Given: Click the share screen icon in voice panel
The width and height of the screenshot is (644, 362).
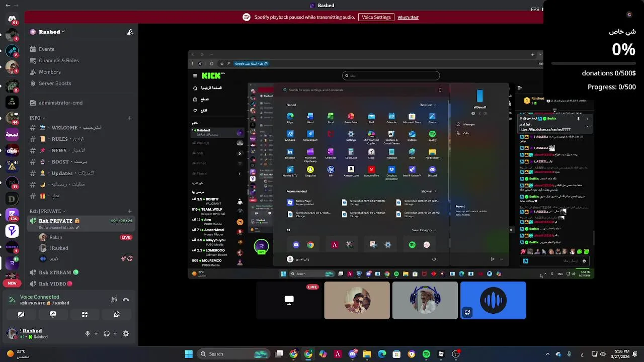Looking at the screenshot, I should [53, 314].
